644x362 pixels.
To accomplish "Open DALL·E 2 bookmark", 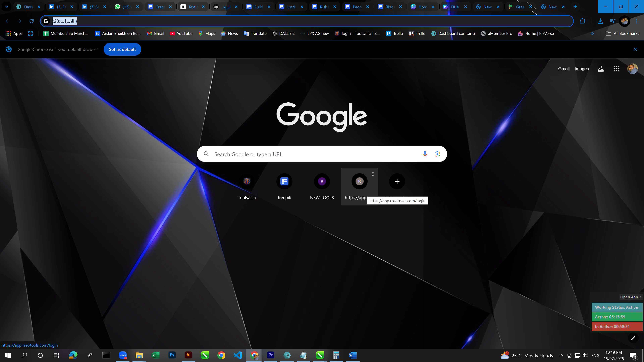I will 283,34.
